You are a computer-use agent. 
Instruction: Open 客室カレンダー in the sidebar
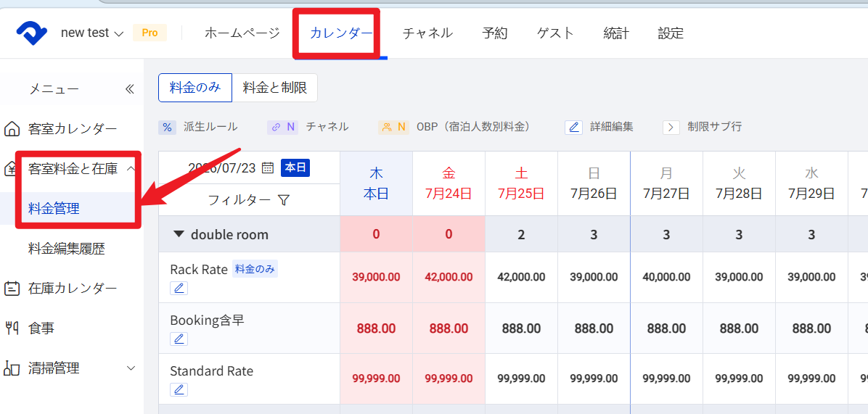tap(73, 129)
